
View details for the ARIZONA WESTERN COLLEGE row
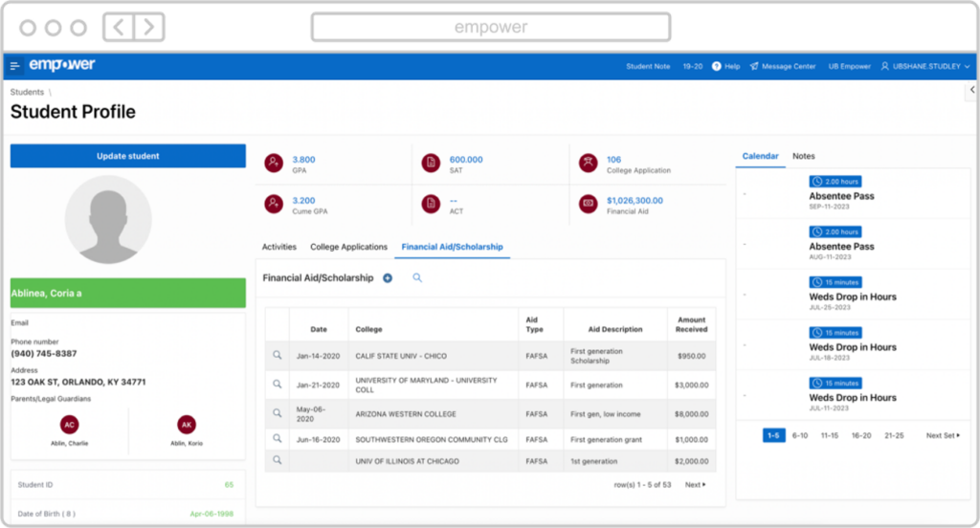[x=278, y=413]
